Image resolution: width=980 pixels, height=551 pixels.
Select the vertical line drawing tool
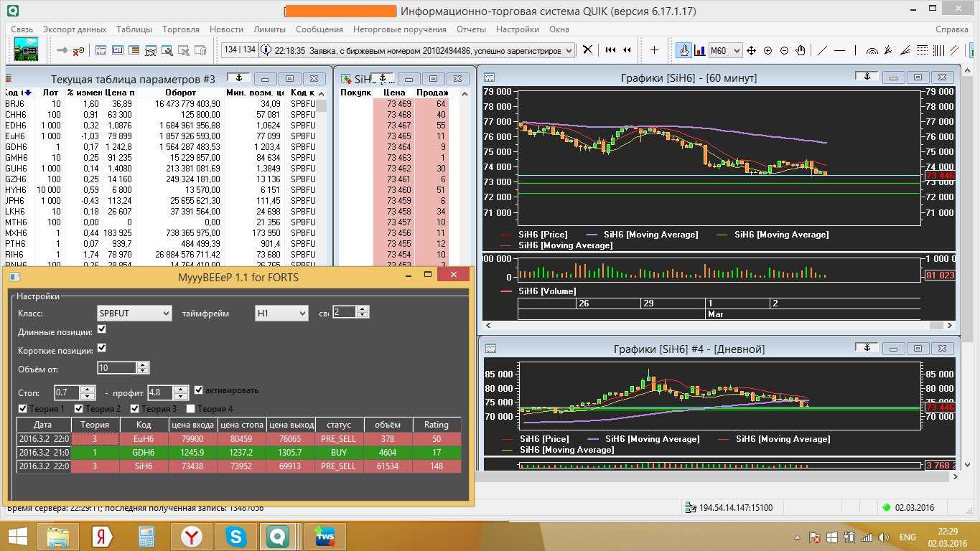[x=856, y=50]
